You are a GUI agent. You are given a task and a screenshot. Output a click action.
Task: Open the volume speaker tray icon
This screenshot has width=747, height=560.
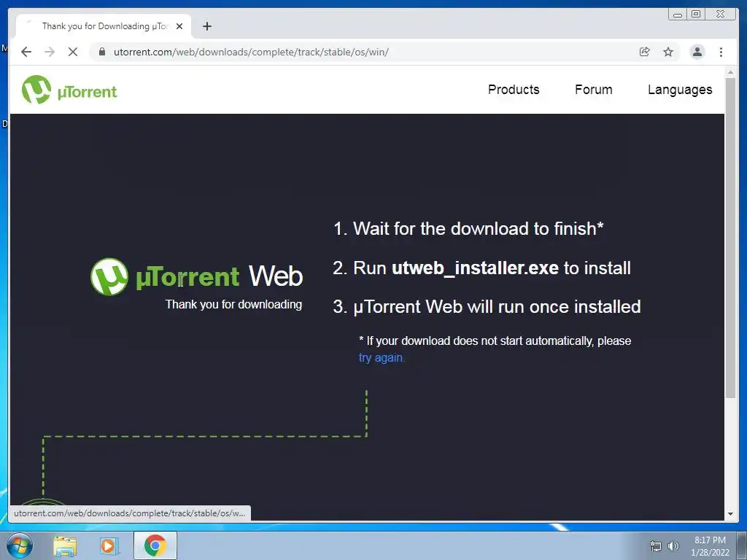(673, 546)
